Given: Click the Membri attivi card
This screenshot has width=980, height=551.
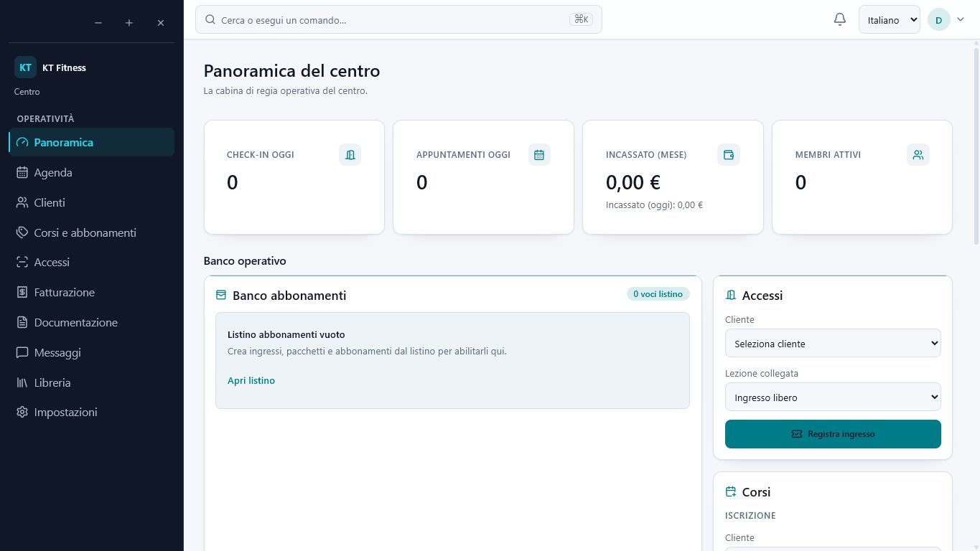Looking at the screenshot, I should (x=862, y=177).
